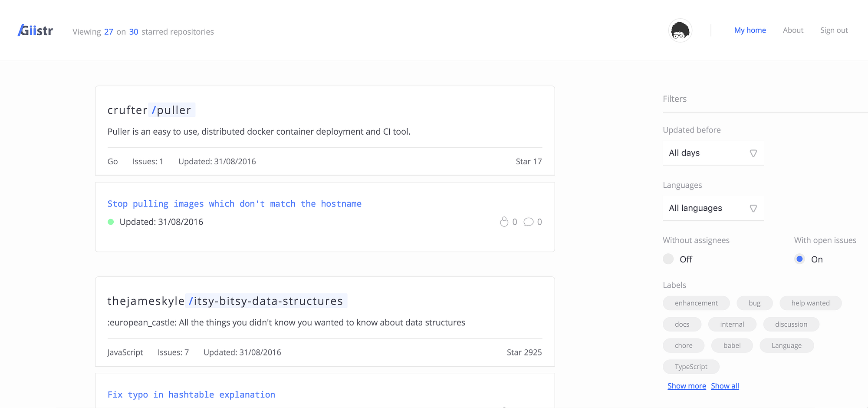Click Show all labels link
868x408 pixels.
click(x=725, y=386)
